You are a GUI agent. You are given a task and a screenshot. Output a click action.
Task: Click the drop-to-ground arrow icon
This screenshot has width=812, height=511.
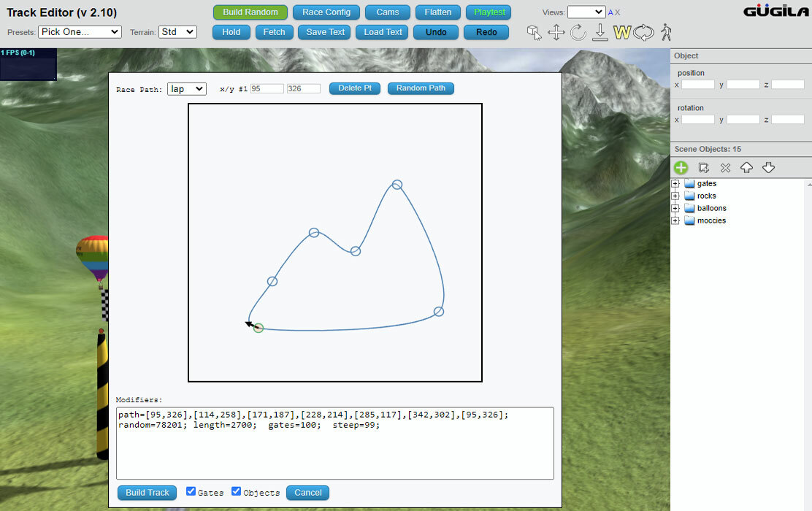coord(600,32)
